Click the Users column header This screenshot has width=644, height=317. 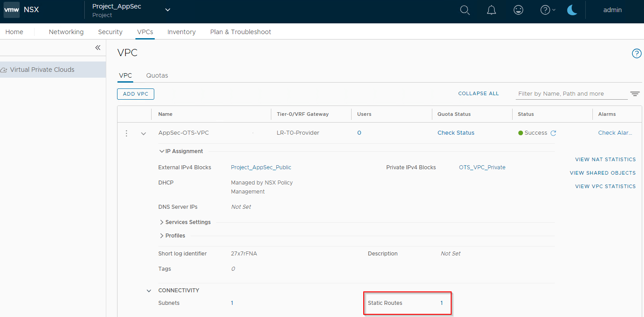coord(364,114)
